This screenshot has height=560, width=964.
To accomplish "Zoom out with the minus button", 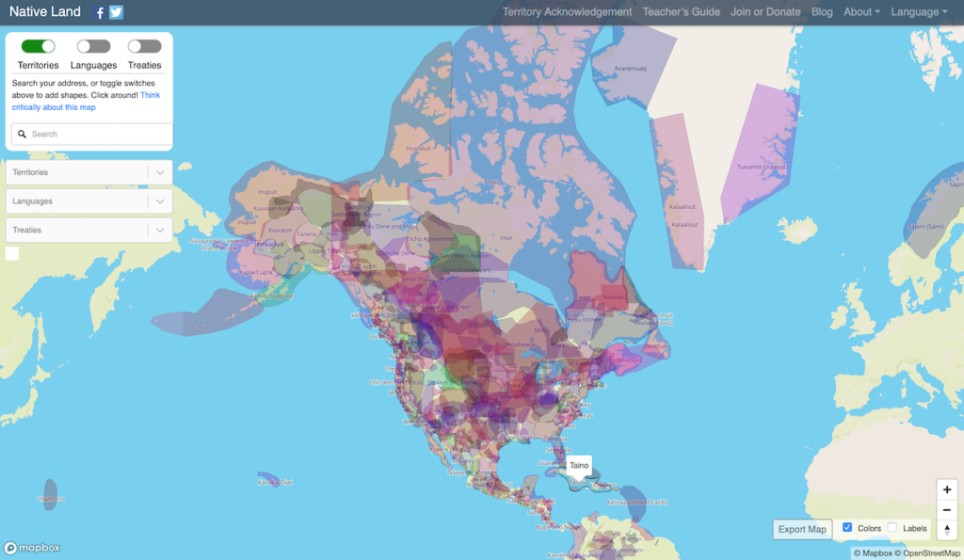I will pyautogui.click(x=947, y=510).
